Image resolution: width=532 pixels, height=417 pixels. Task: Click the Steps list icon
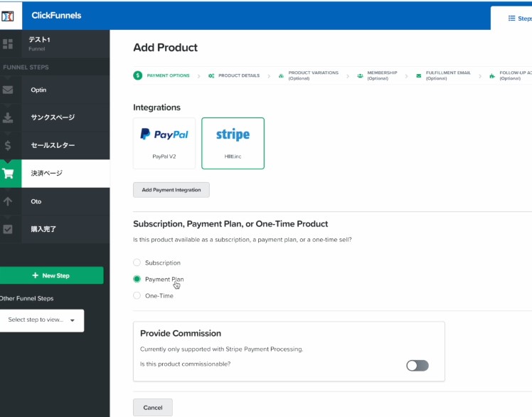click(x=511, y=19)
